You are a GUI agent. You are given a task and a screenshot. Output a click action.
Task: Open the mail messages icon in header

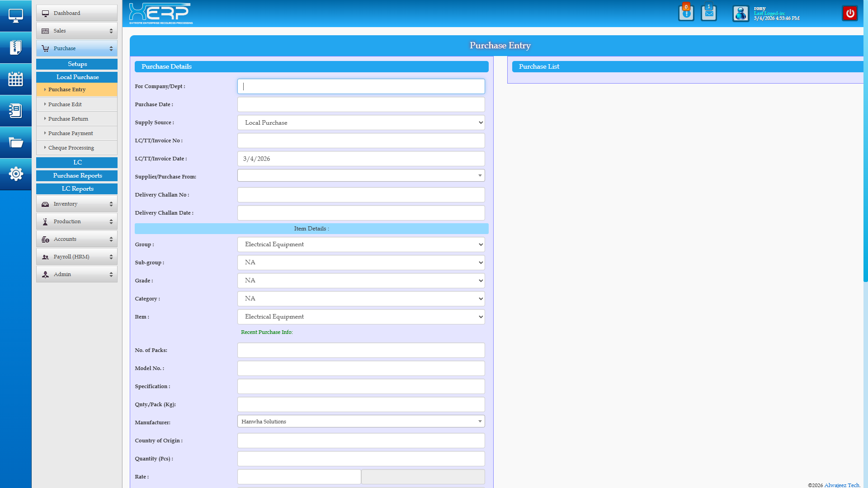pos(708,13)
